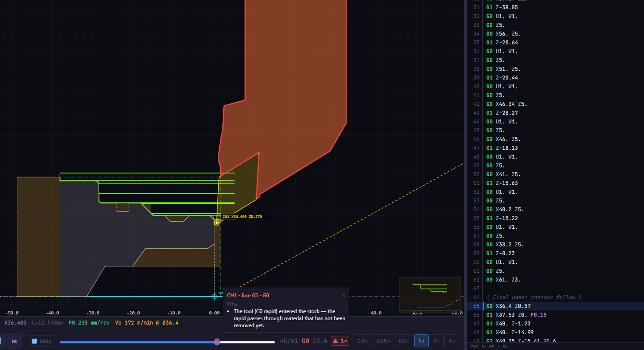Click the Vc 172 m/min cutting speed readout
This screenshot has height=350, width=644.
[x=147, y=323]
